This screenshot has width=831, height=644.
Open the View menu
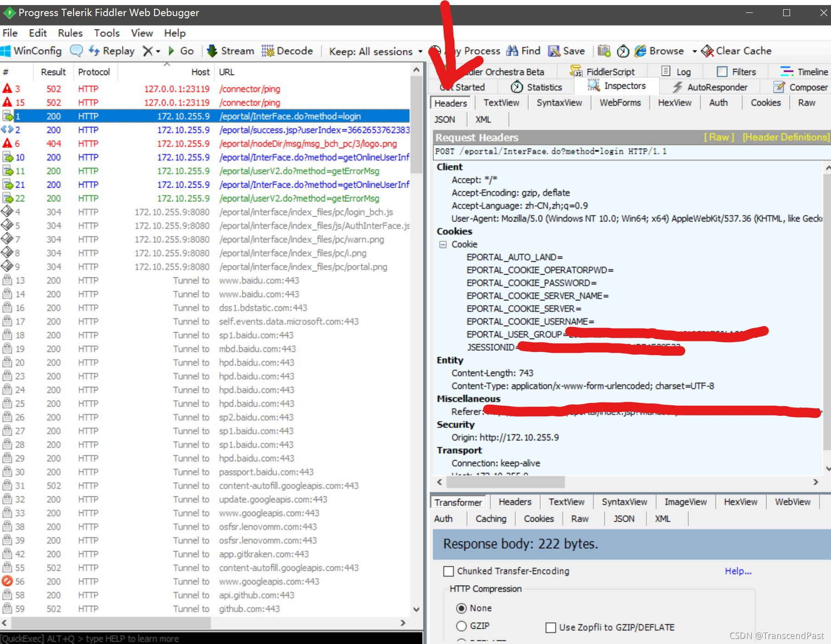click(x=142, y=33)
